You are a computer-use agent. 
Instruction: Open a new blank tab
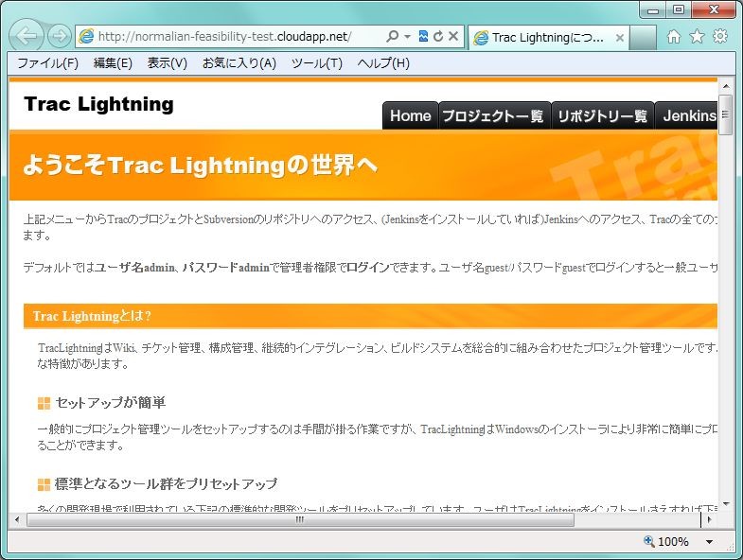(643, 38)
